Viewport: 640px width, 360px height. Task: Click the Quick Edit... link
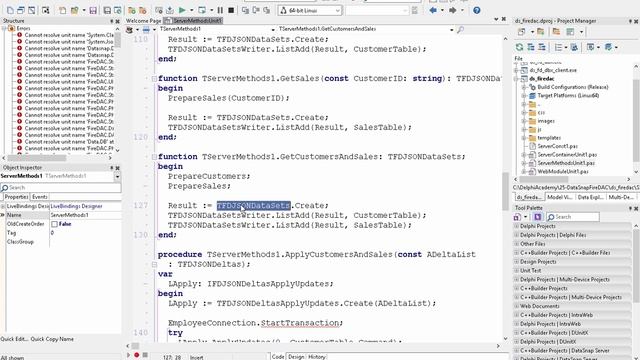point(14,339)
